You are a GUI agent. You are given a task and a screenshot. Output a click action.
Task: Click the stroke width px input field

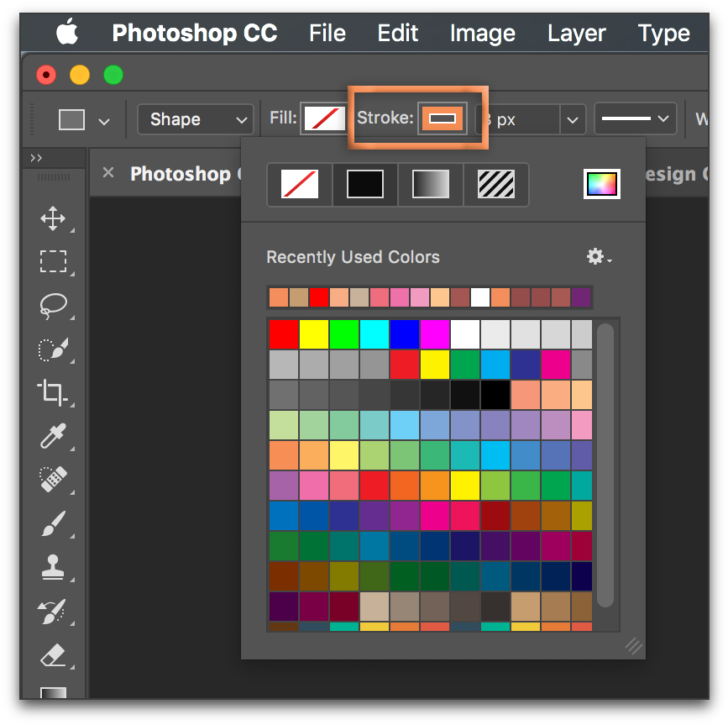518,120
